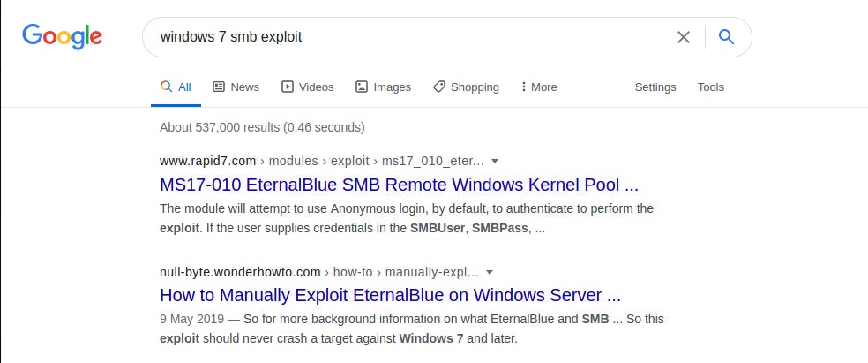Open How to Manually Exploit EternalBlue link
The height and width of the screenshot is (363, 868).
click(391, 295)
